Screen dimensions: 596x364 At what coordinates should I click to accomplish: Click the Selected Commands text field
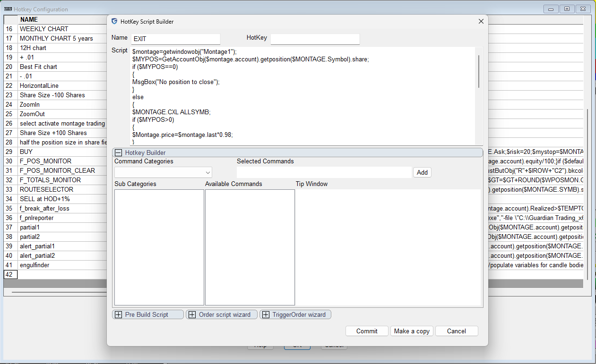click(324, 172)
